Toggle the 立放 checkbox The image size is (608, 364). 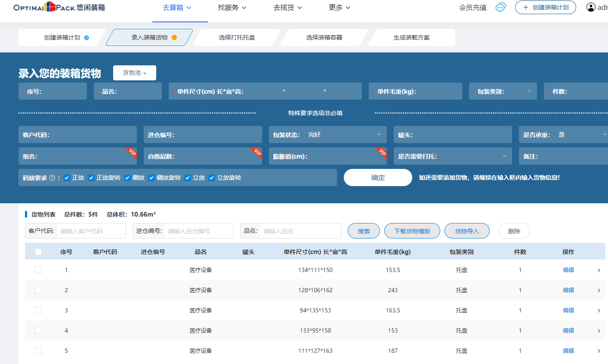click(188, 178)
